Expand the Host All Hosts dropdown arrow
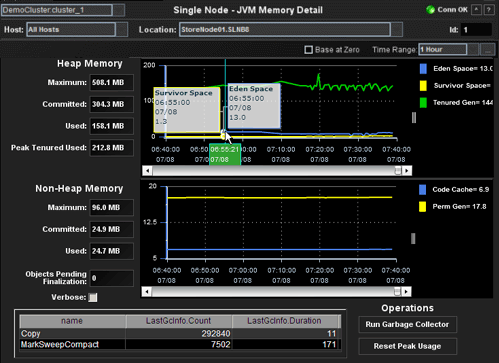This screenshot has width=499, height=363. (122, 30)
